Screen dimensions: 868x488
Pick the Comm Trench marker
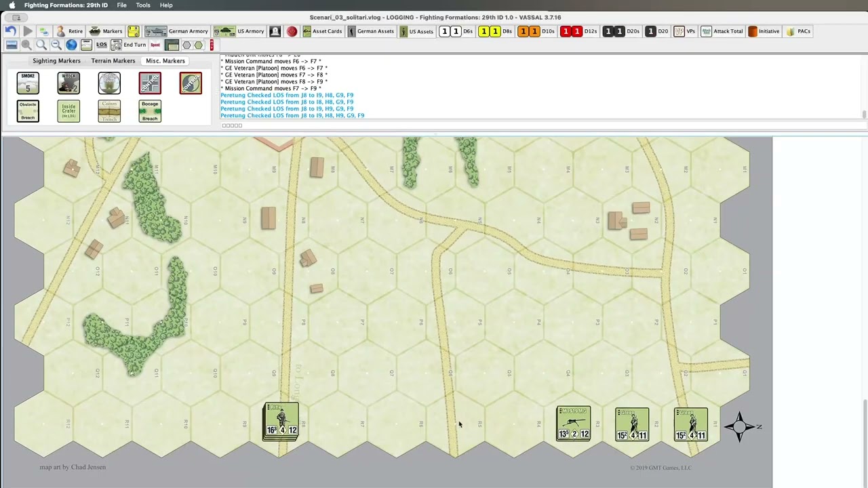click(x=109, y=111)
